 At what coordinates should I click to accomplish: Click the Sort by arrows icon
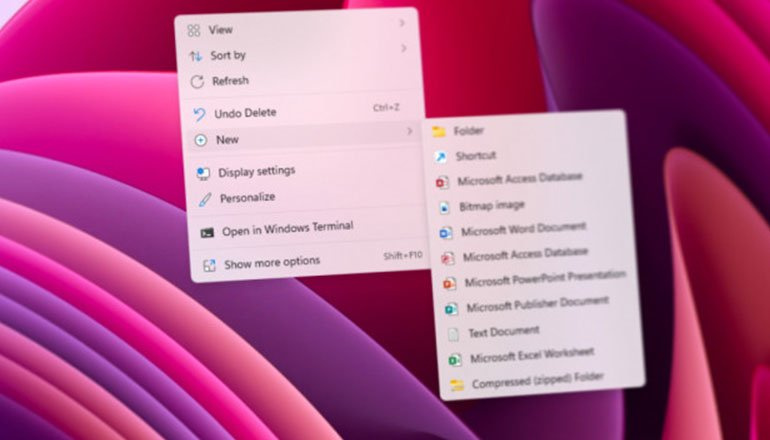(195, 56)
